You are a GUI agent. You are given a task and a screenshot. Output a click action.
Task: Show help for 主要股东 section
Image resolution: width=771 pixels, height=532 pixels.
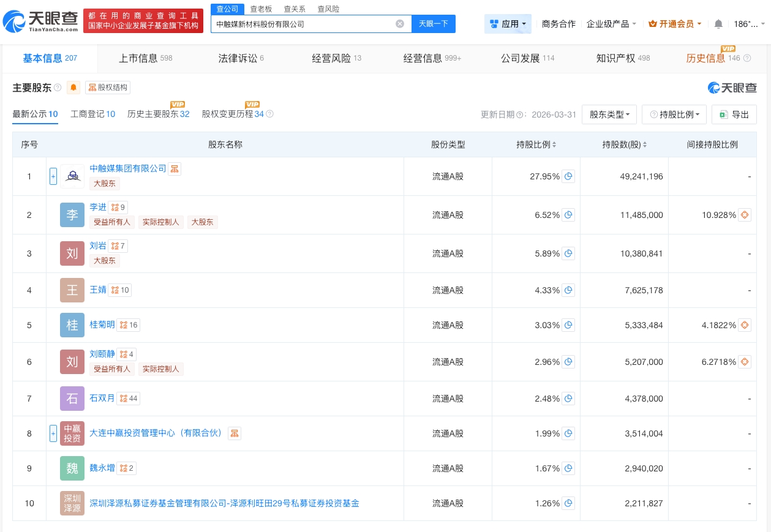58,88
